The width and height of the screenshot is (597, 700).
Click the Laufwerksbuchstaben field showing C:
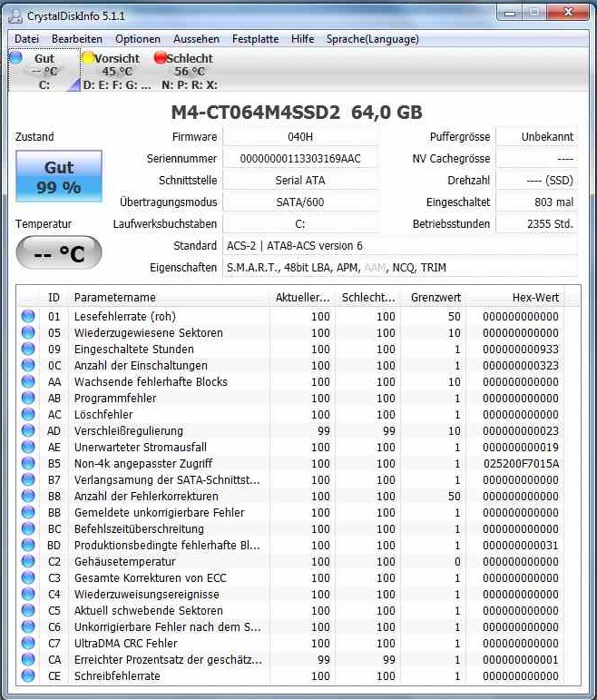tap(300, 224)
